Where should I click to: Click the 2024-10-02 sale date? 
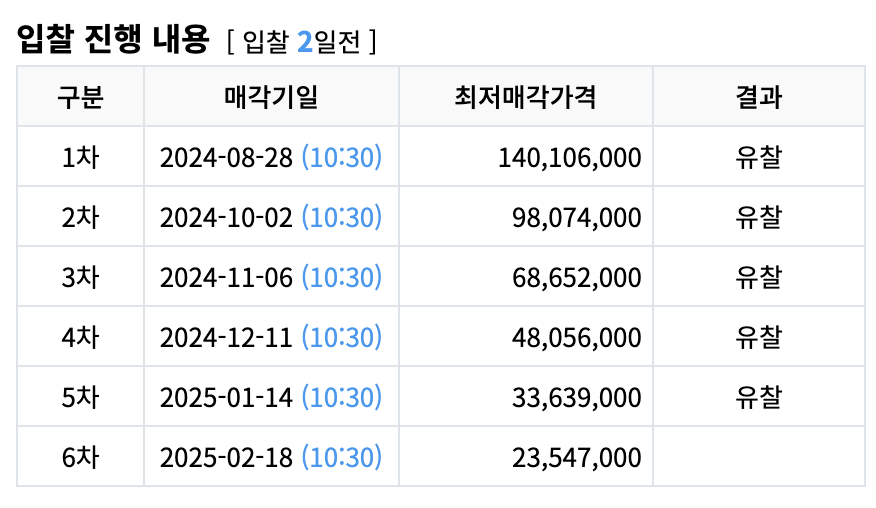pyautogui.click(x=226, y=217)
